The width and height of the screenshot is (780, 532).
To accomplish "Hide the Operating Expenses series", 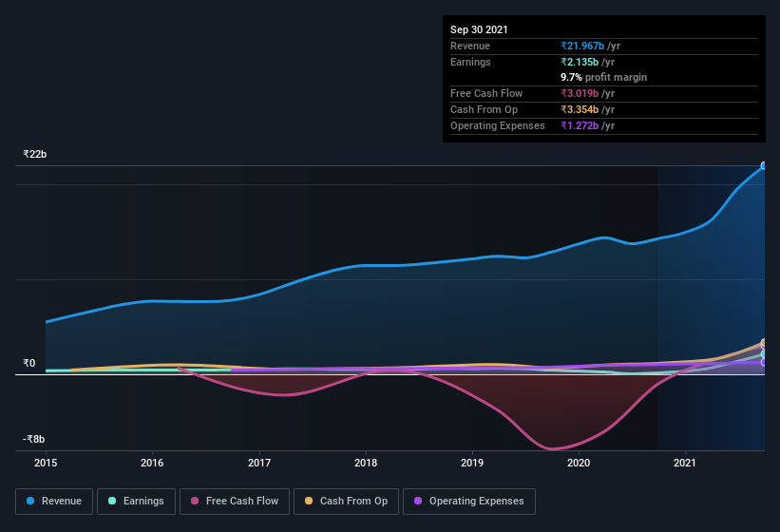I will pos(469,502).
